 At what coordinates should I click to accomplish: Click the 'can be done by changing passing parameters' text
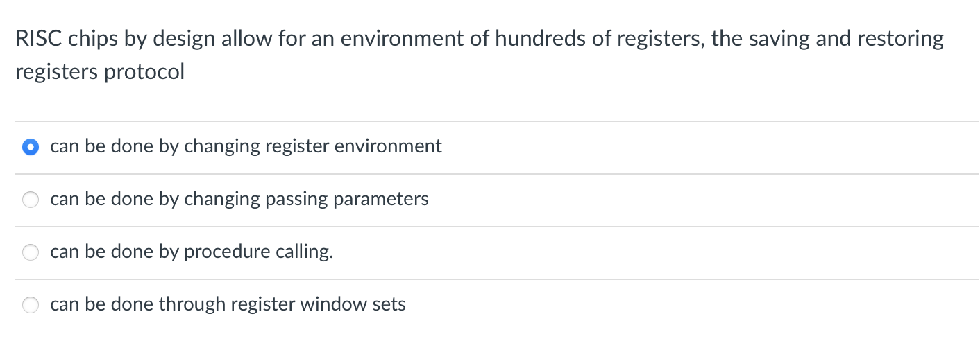(x=239, y=199)
